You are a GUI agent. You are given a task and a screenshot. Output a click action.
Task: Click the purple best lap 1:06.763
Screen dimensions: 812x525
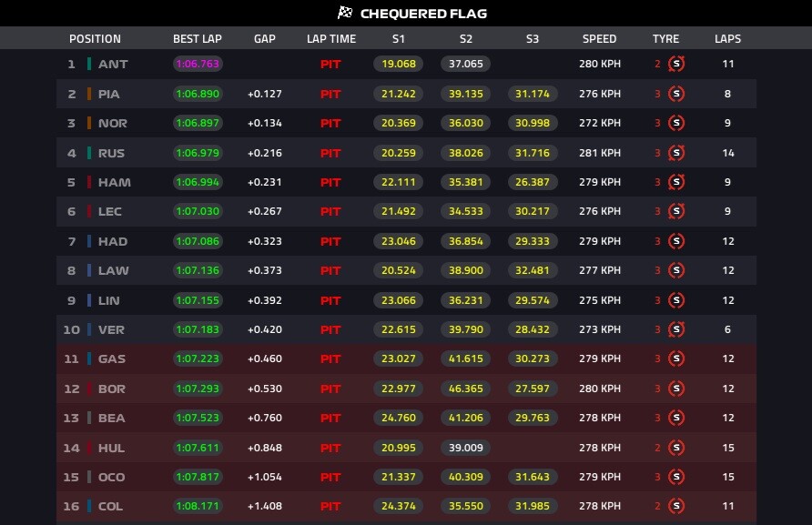[x=198, y=64]
